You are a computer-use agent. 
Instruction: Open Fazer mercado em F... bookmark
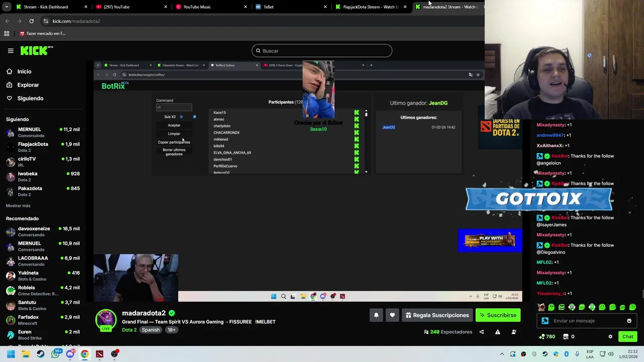[x=42, y=34]
